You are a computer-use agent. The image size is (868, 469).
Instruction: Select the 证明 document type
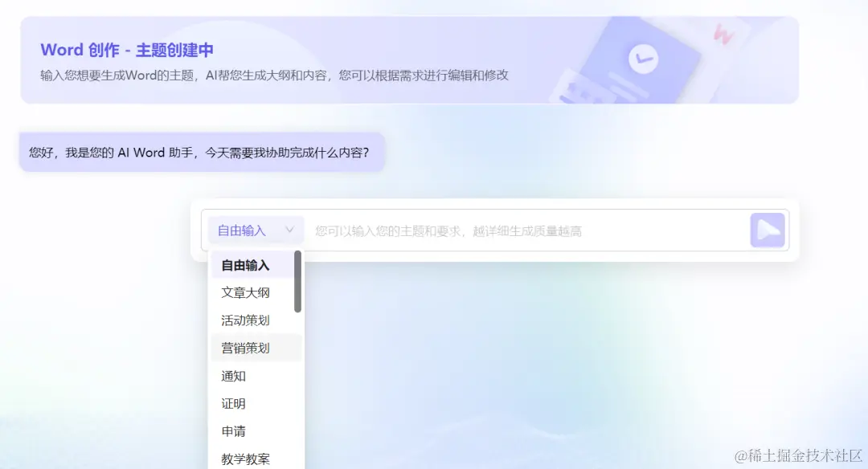[233, 403]
